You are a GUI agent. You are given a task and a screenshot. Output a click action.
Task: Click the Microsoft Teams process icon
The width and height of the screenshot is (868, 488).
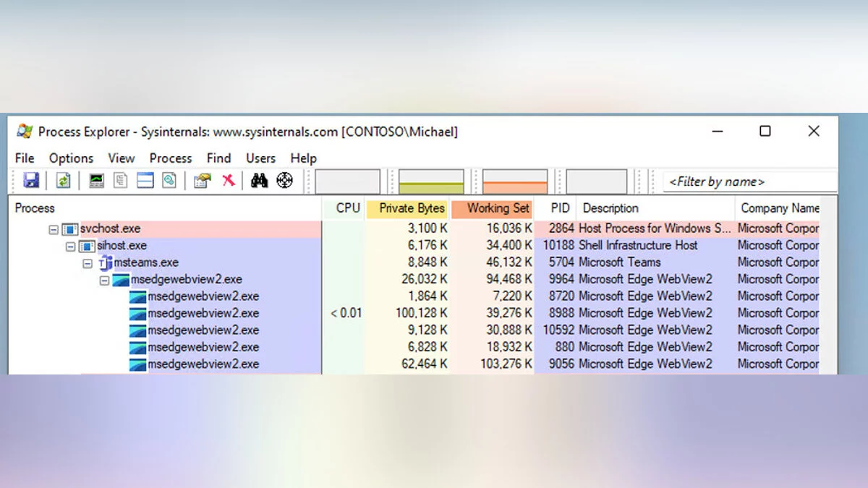(x=105, y=262)
